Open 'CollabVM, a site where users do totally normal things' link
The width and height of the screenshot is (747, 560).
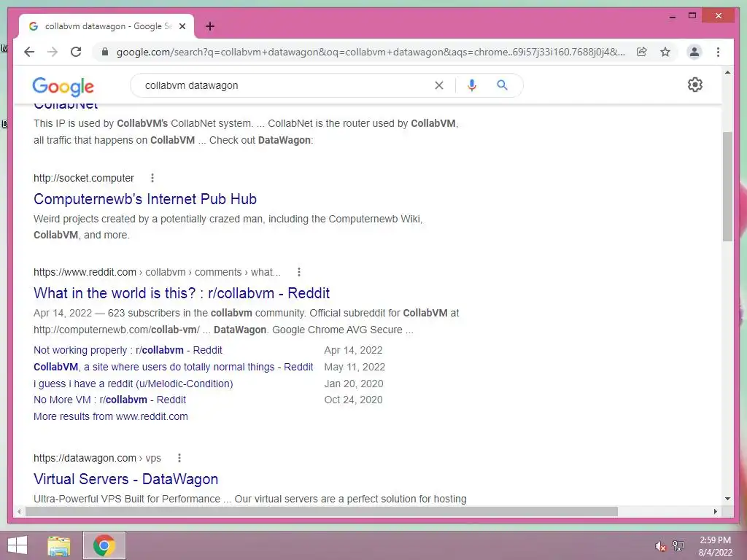coord(174,367)
